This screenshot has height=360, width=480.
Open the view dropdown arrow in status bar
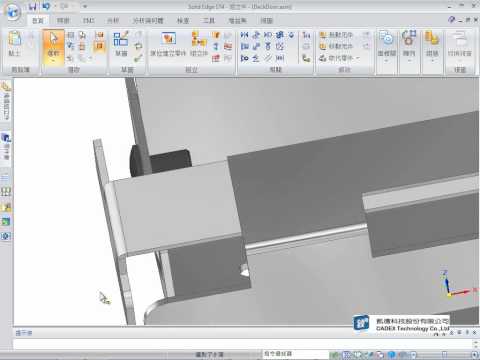pos(414,355)
